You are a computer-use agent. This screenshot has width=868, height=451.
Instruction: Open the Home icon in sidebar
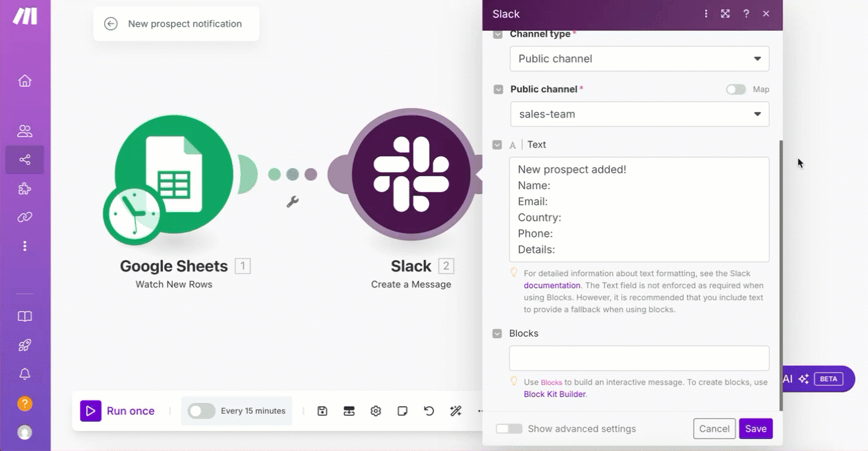(x=25, y=81)
